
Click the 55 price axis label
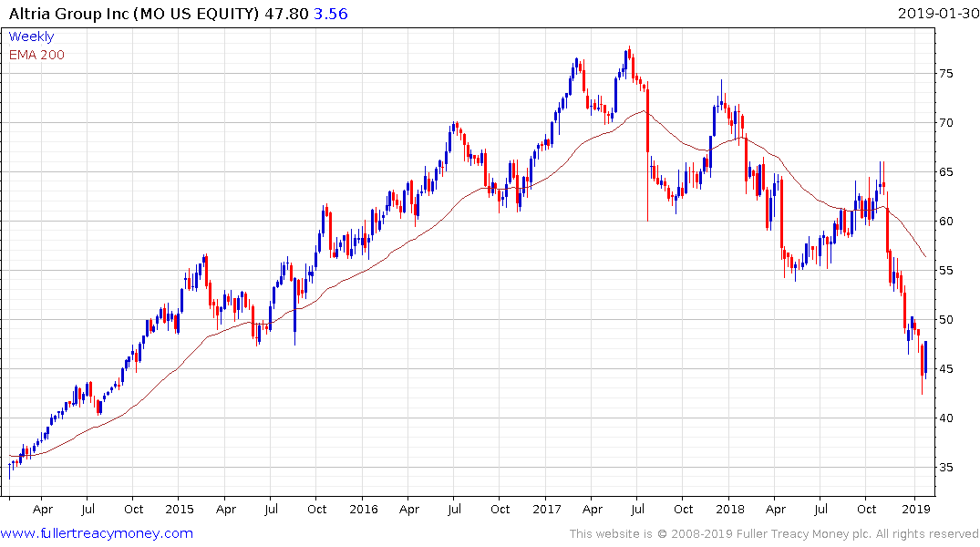tap(945, 271)
